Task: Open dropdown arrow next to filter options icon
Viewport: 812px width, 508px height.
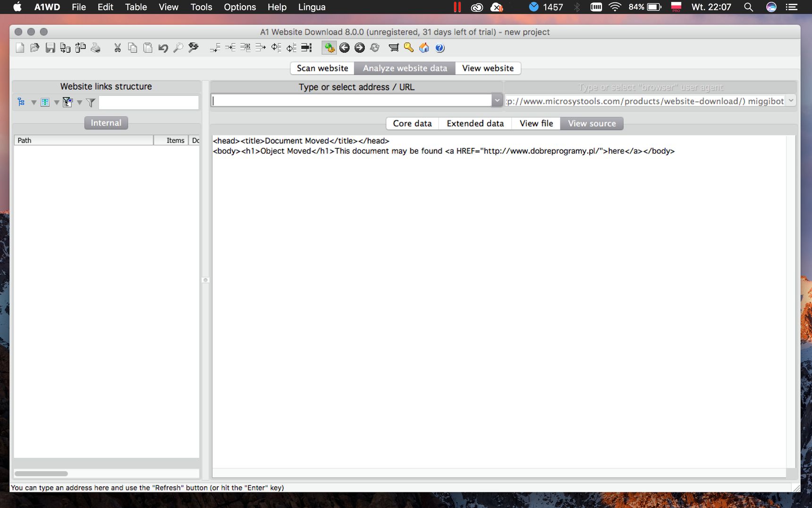Action: tap(79, 103)
